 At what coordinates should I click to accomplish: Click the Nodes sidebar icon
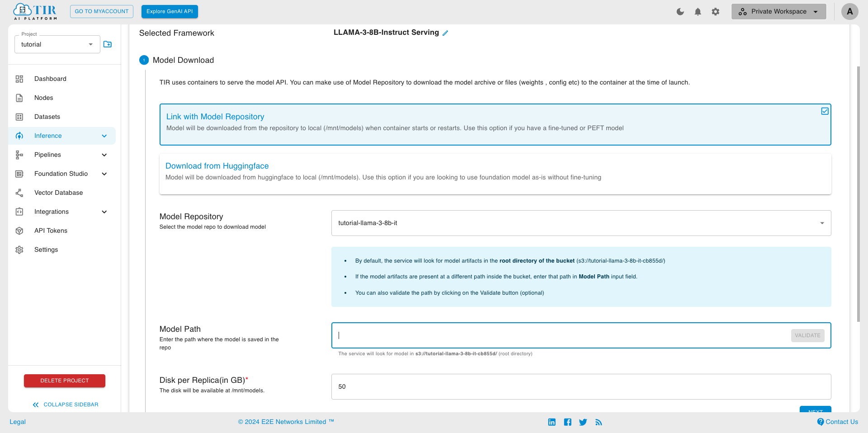(19, 98)
